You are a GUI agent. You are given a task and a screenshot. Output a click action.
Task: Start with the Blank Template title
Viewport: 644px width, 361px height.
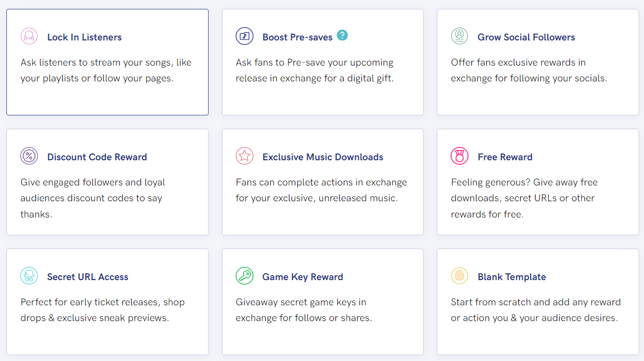pyautogui.click(x=512, y=277)
